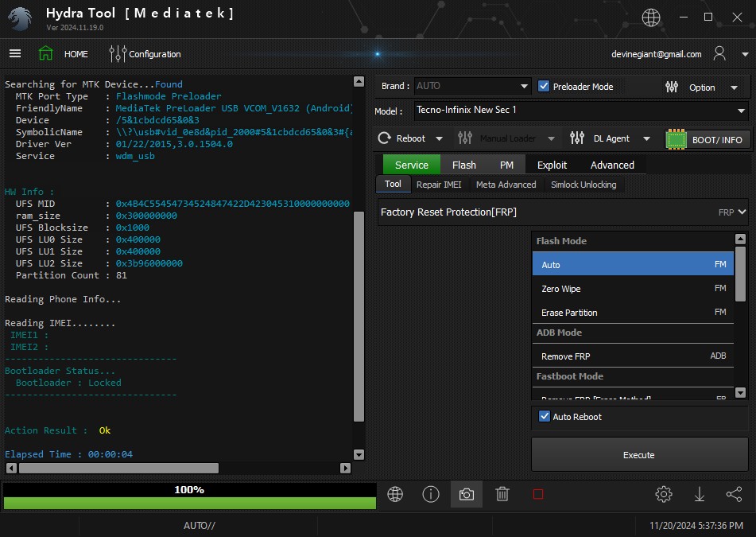Click the Elapsed Time log line
The height and width of the screenshot is (537, 756).
pos(68,454)
